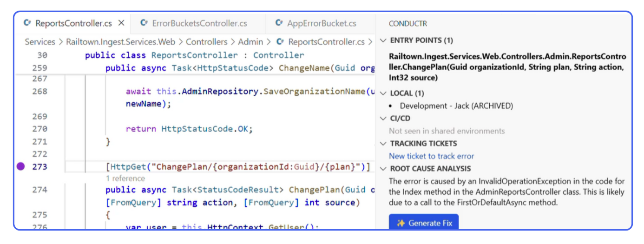Click the 1 reference code lens
The height and width of the screenshot is (244, 644).
[125, 178]
